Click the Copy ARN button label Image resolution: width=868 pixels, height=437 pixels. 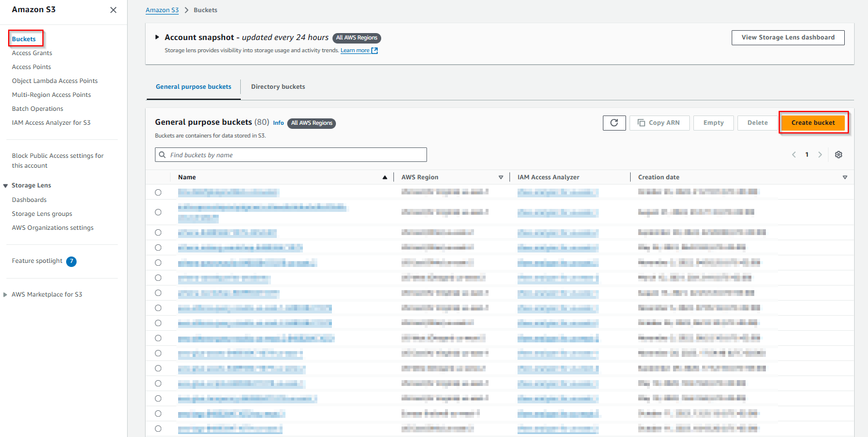pyautogui.click(x=664, y=122)
